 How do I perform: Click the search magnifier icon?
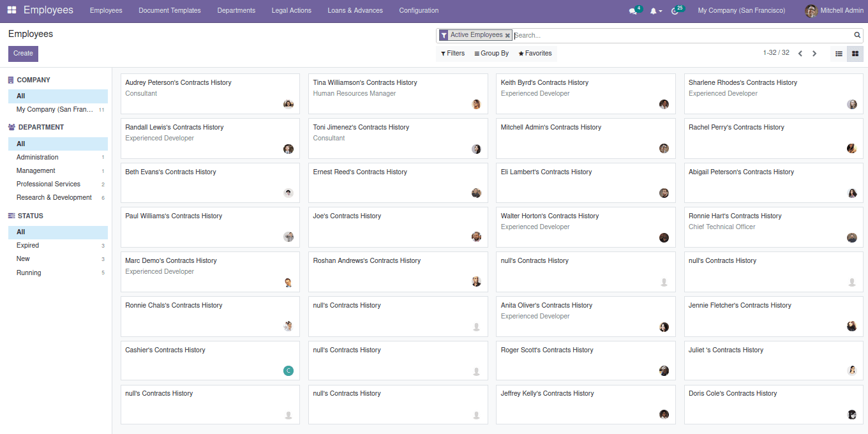[857, 35]
